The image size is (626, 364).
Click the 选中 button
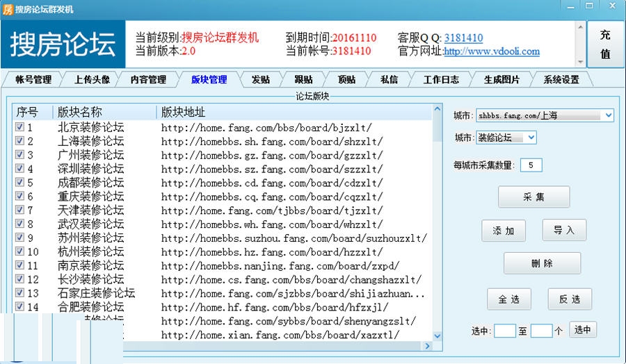(582, 329)
